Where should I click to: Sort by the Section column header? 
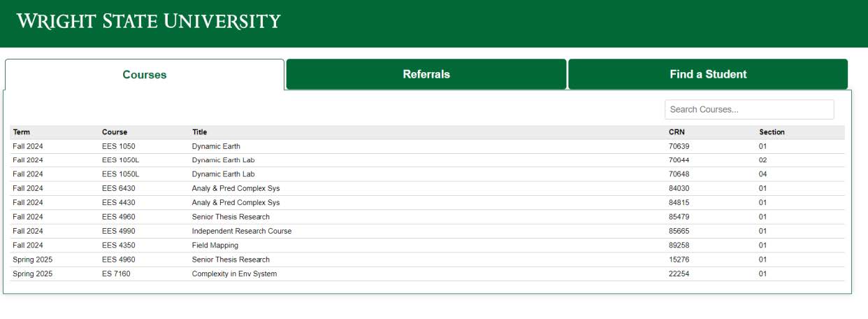pos(772,132)
